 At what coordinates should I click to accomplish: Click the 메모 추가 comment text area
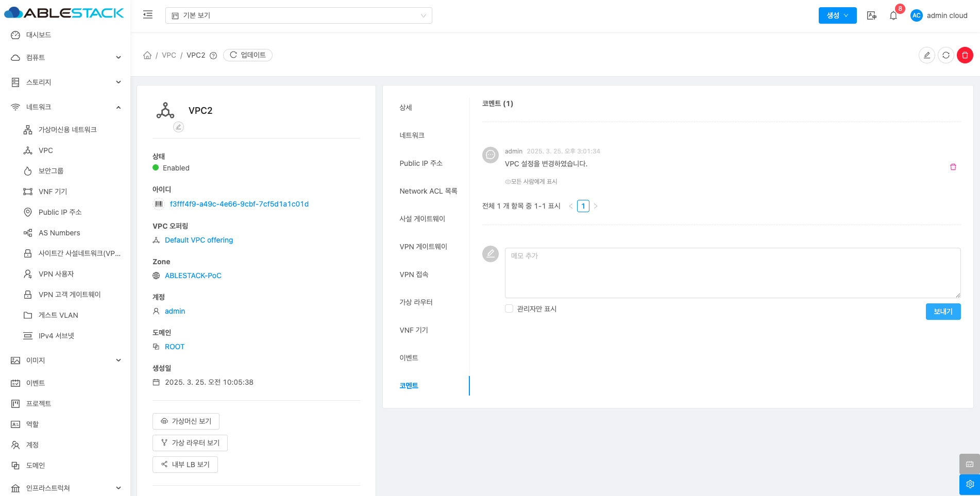(x=732, y=272)
